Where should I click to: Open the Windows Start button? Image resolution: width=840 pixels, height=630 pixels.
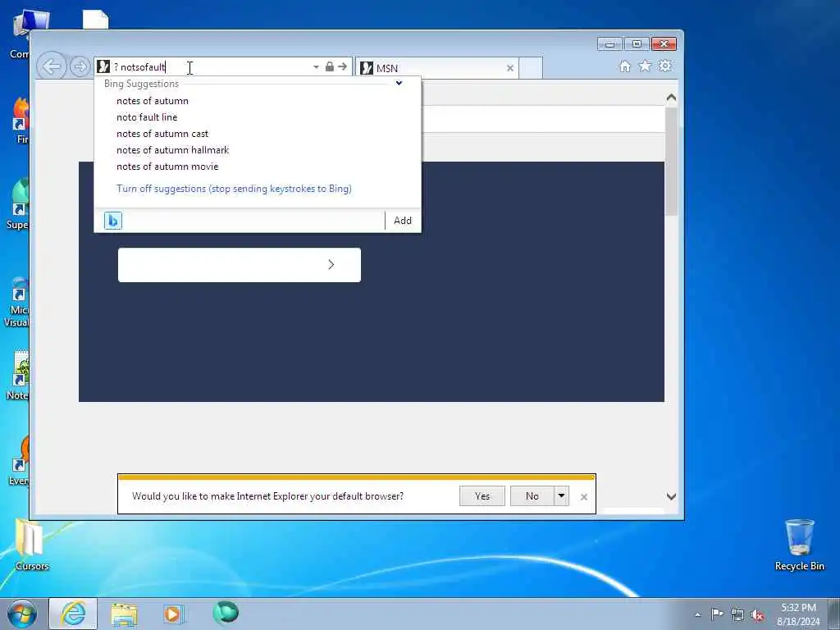pos(22,614)
